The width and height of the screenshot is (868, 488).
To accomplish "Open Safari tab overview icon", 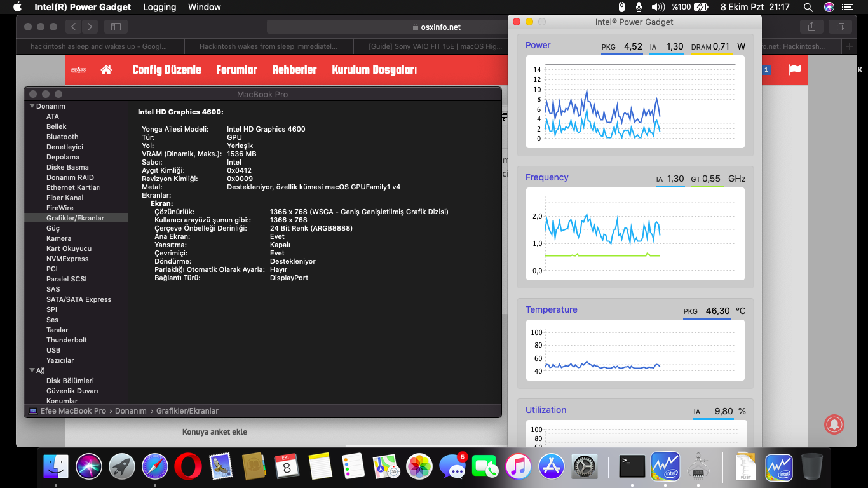I will tap(840, 27).
